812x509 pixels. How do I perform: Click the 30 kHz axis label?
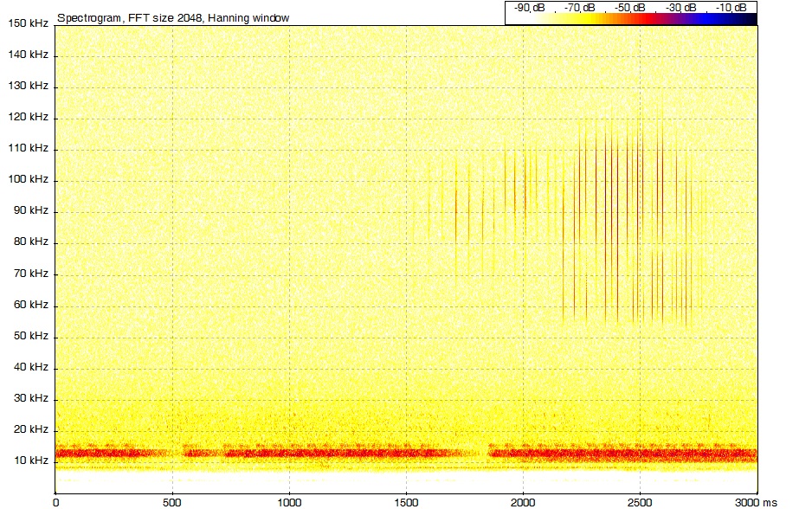(30, 397)
